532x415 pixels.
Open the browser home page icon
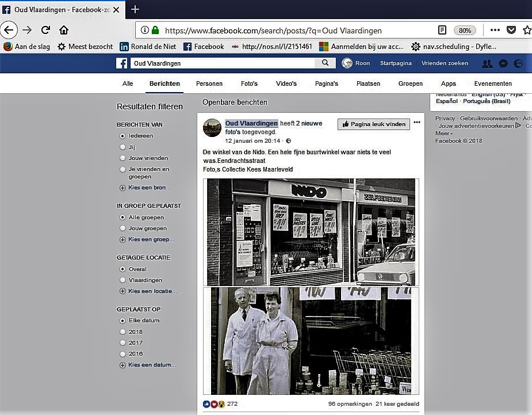pos(64,31)
